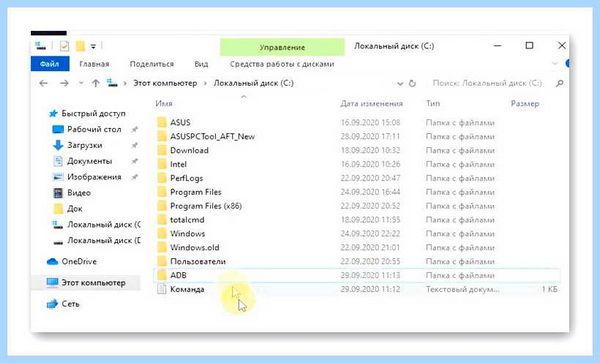Open Сеть in the navigation pane
The image size is (600, 363).
(x=70, y=304)
